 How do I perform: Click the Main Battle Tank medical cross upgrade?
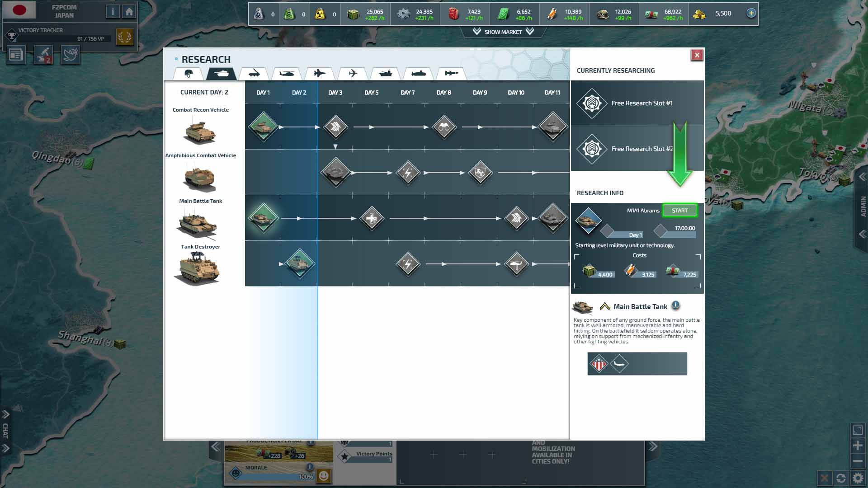pos(371,219)
